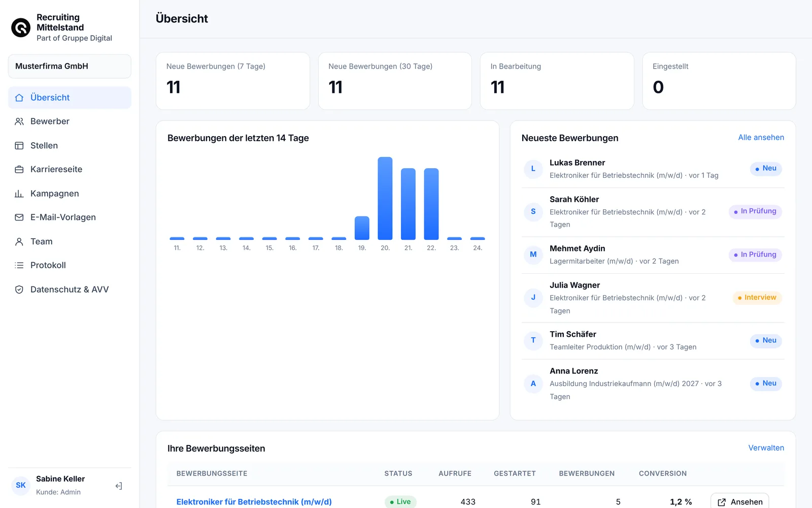Click the Sabine Keller user name

point(60,479)
